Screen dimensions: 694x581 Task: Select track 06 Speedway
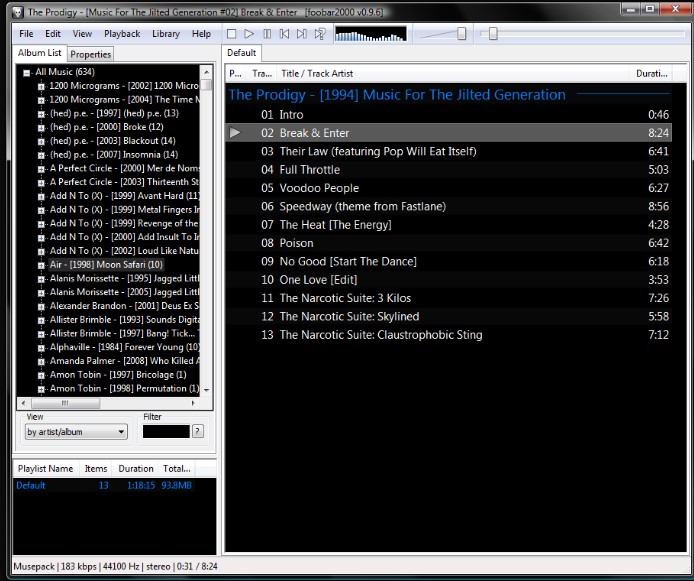pyautogui.click(x=448, y=206)
